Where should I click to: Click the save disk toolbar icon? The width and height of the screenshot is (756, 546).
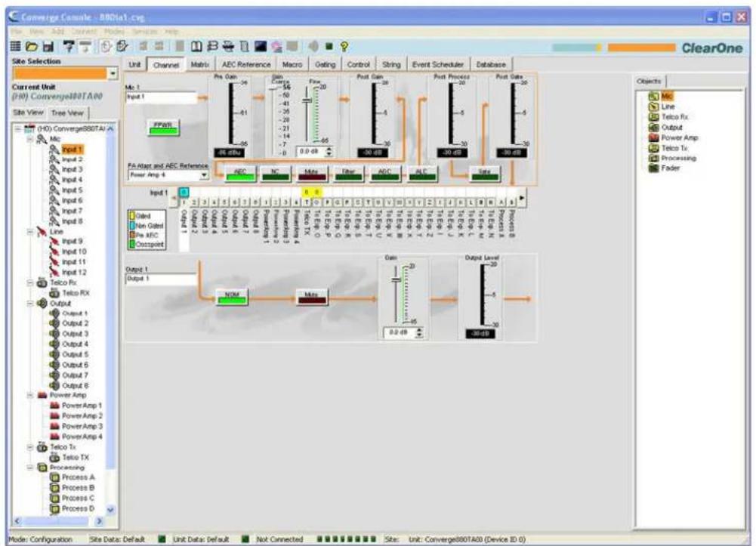click(48, 46)
